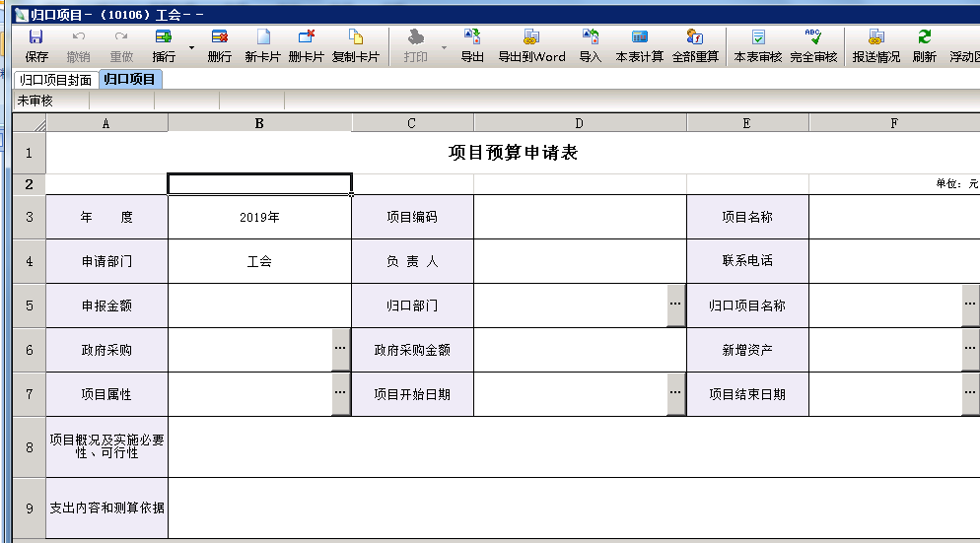This screenshot has height=543, width=980.
Task: Open the 归口部门 selector ellipsis button
Action: 676,305
